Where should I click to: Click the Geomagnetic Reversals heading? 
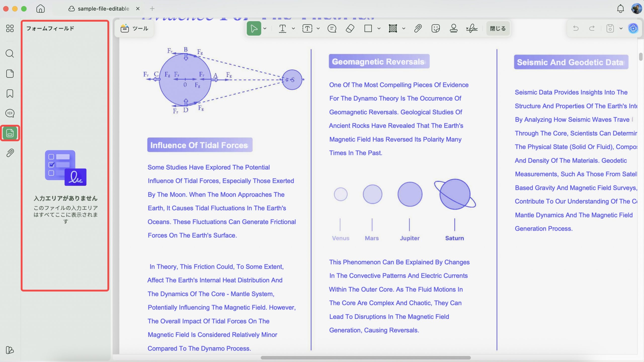[379, 61]
